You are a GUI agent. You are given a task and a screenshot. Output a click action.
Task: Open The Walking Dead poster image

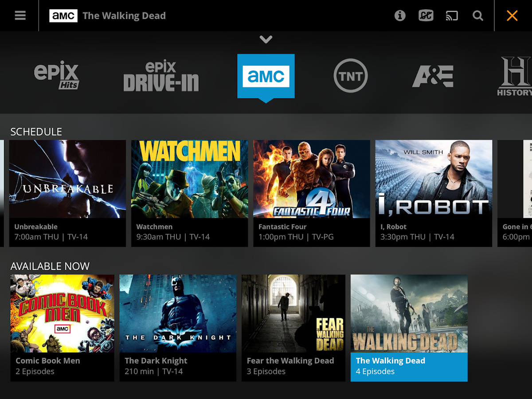coord(409,313)
